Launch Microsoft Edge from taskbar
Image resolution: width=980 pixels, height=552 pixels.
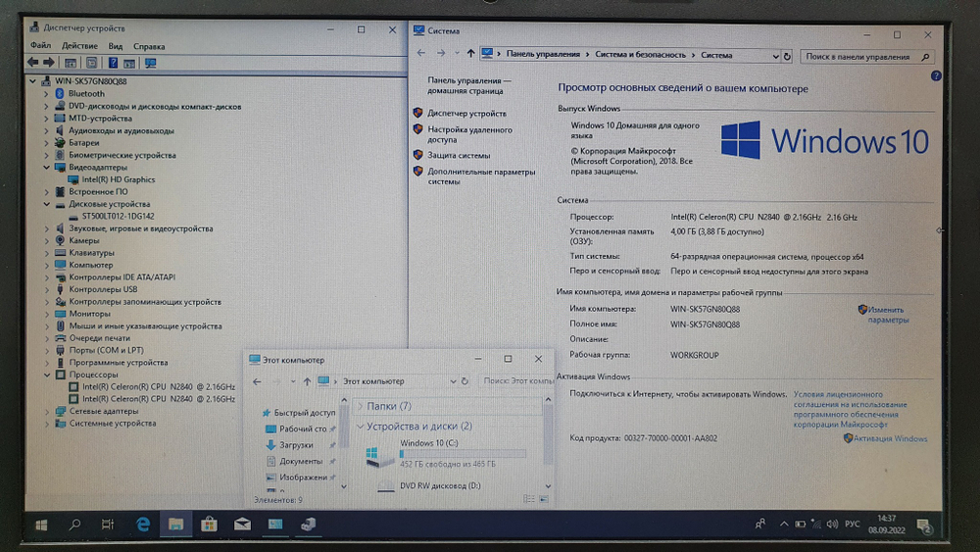(142, 526)
